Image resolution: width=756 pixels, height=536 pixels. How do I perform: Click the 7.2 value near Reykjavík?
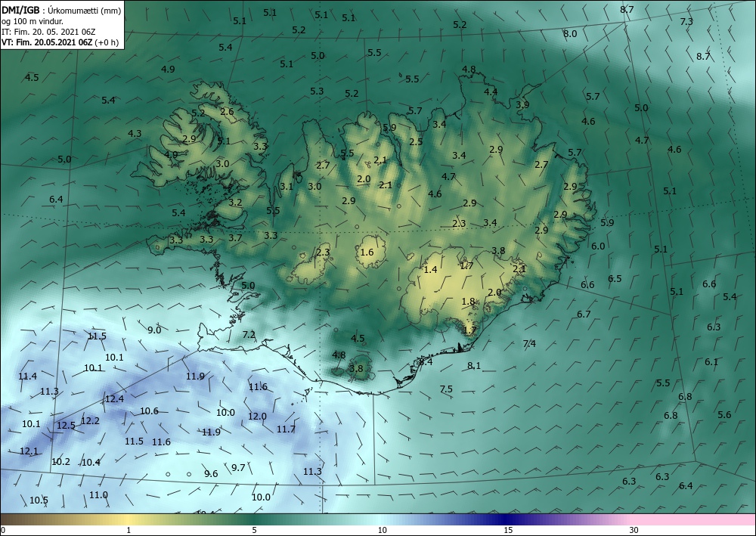(x=249, y=334)
